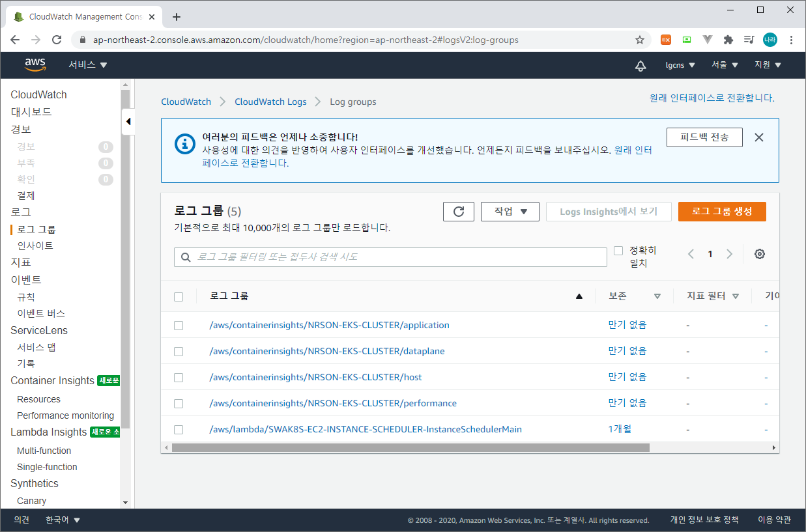The width and height of the screenshot is (806, 532).
Task: Go to previous page of log groups
Action: pos(691,254)
